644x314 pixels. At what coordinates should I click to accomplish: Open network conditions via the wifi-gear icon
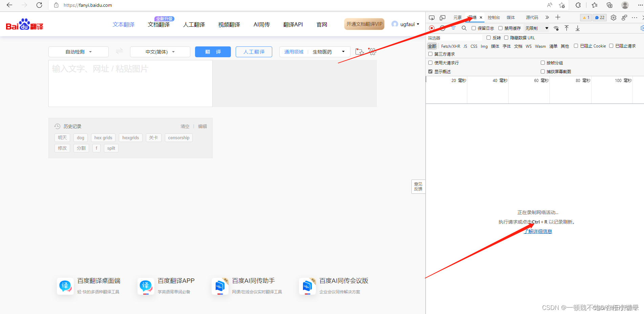556,28
